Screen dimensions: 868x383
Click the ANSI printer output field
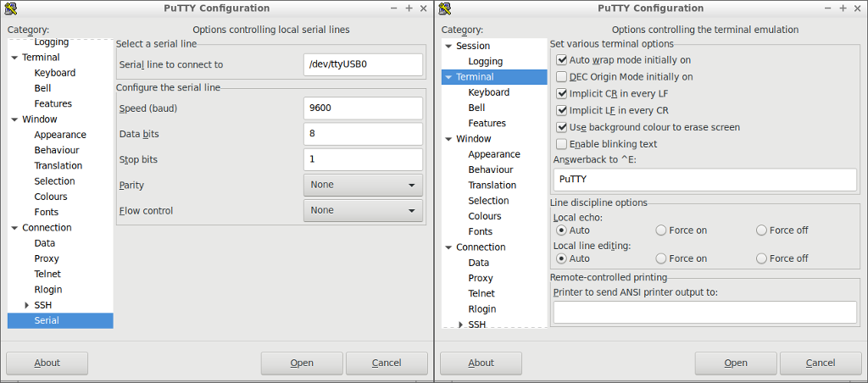(x=704, y=312)
